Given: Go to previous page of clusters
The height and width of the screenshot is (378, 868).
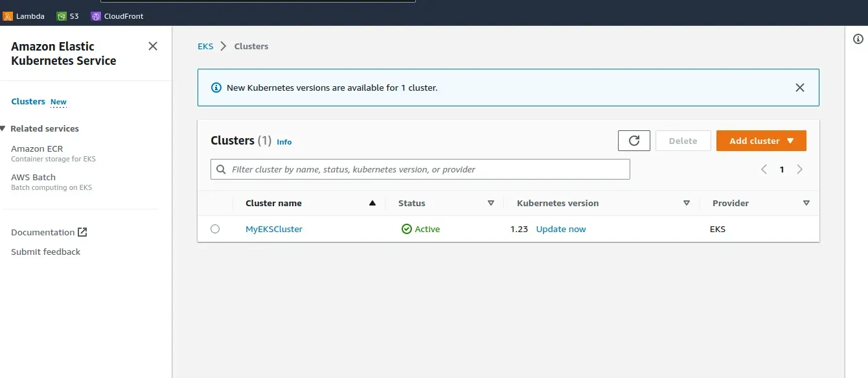Looking at the screenshot, I should coord(764,169).
